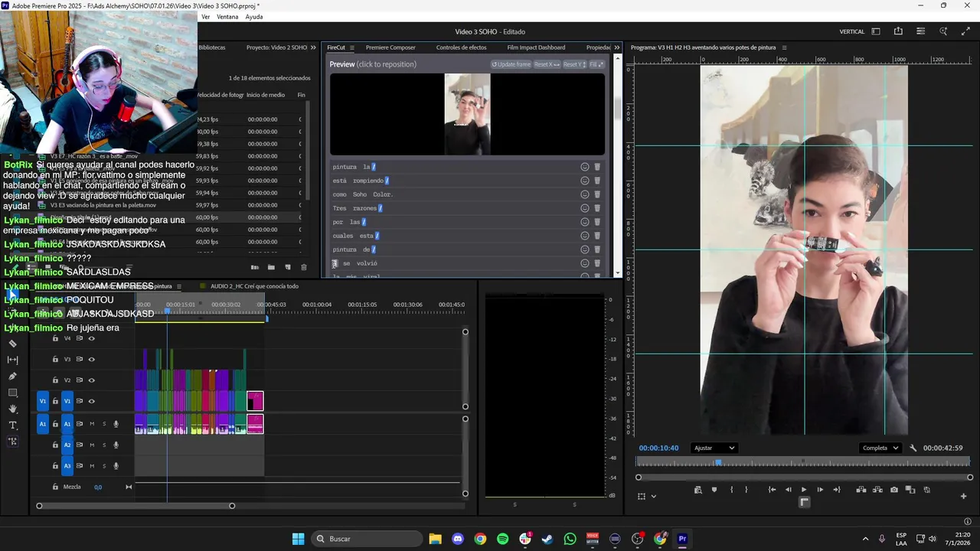Select the Hand tool
Screen dimensions: 980x551
pos(12,409)
